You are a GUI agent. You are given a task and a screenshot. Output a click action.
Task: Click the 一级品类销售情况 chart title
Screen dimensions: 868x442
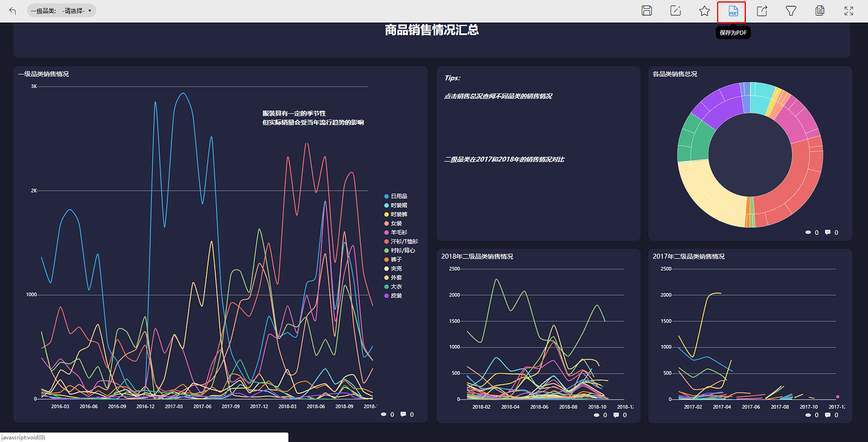[x=44, y=74]
